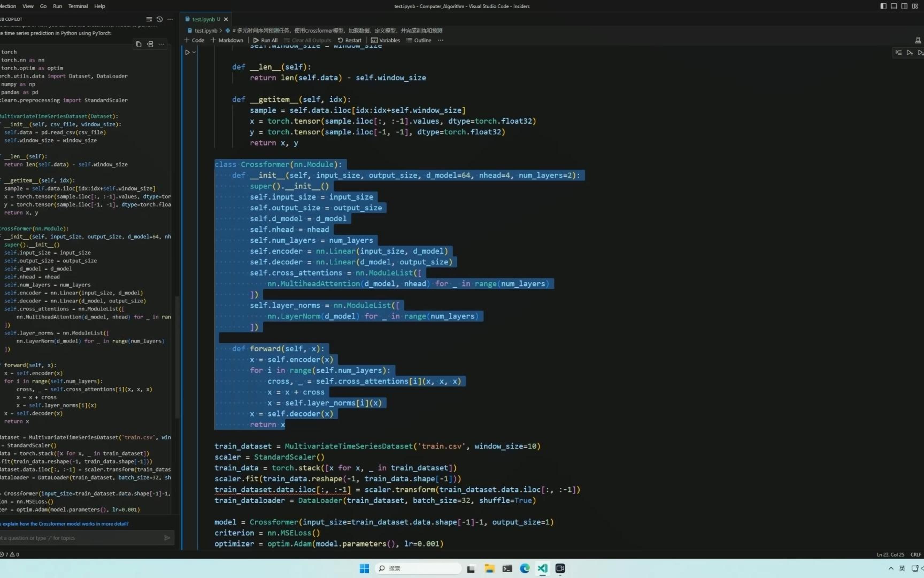Click Clear All Outputs
This screenshot has height=578, width=924.
click(x=307, y=40)
